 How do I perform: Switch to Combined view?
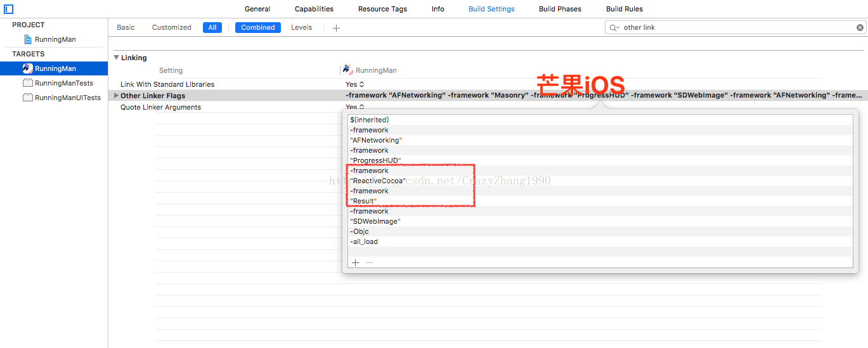pyautogui.click(x=258, y=27)
